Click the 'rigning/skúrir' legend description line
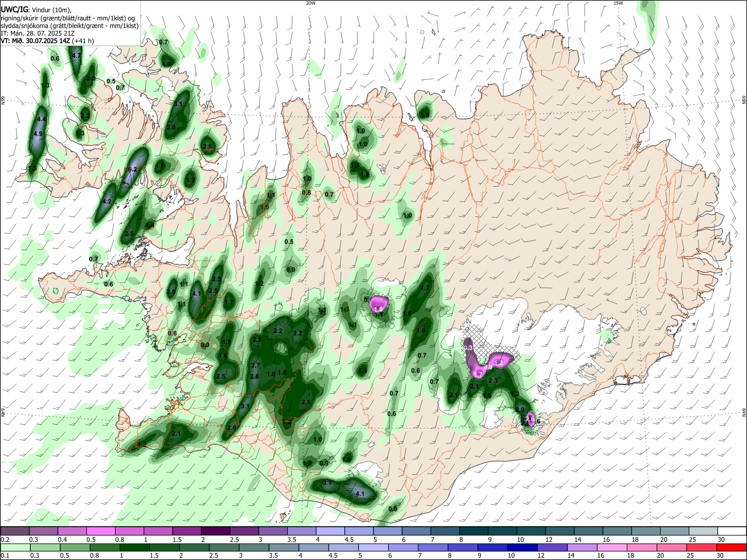Image resolution: width=747 pixels, height=560 pixels. (x=67, y=17)
